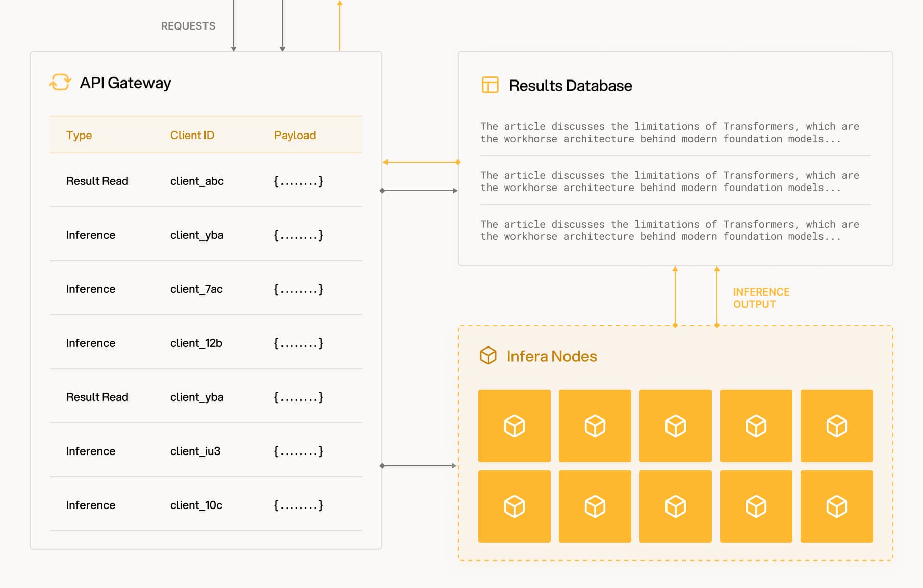Image resolution: width=923 pixels, height=588 pixels.
Task: Click the Infera Nodes cube icon in header
Action: (x=488, y=355)
